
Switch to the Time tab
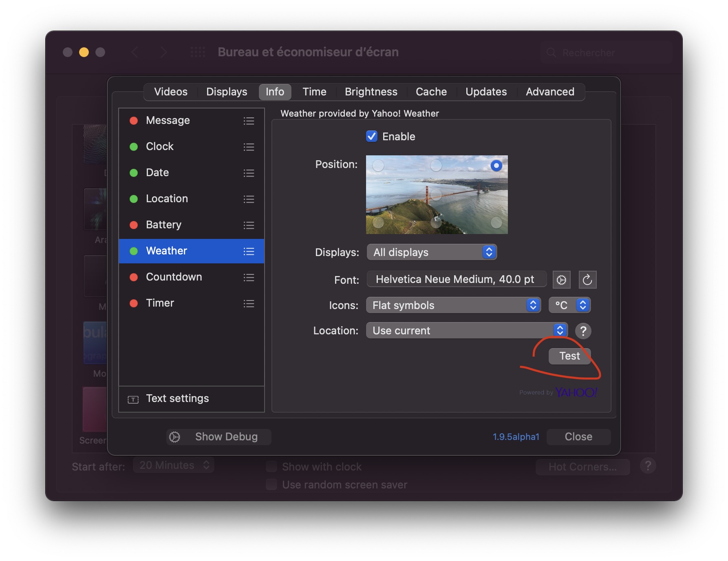[x=314, y=92]
